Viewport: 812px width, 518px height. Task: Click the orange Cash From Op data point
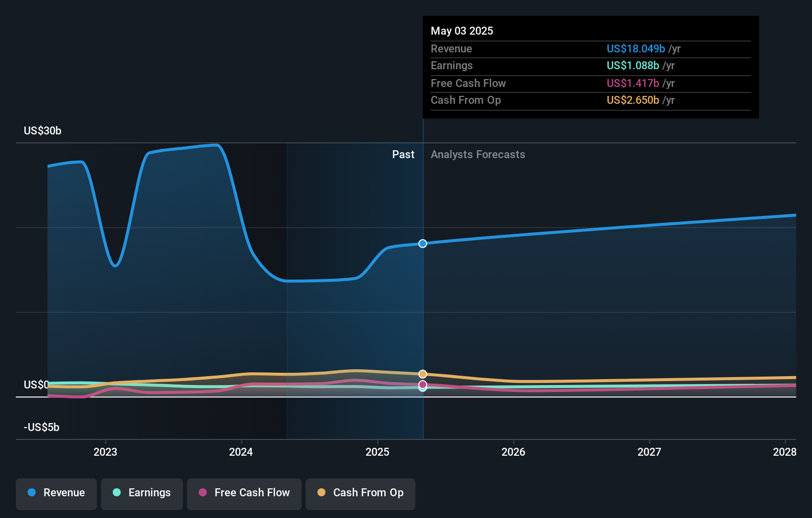tap(423, 374)
